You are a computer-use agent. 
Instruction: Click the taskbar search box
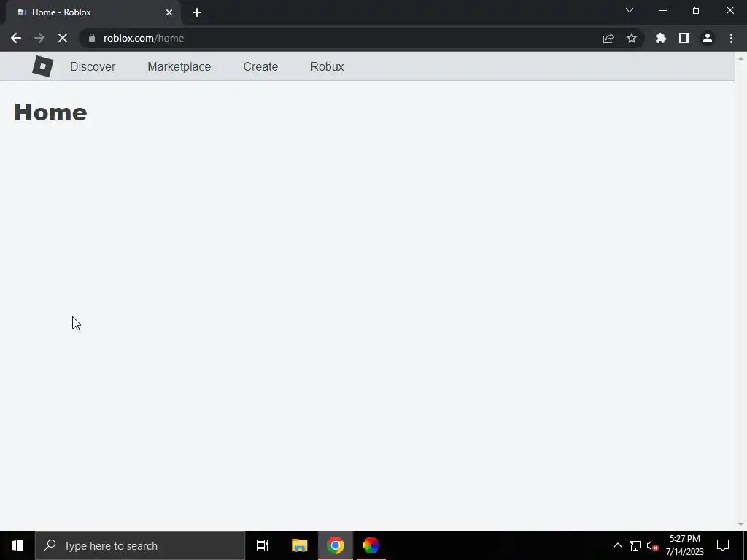(x=140, y=545)
